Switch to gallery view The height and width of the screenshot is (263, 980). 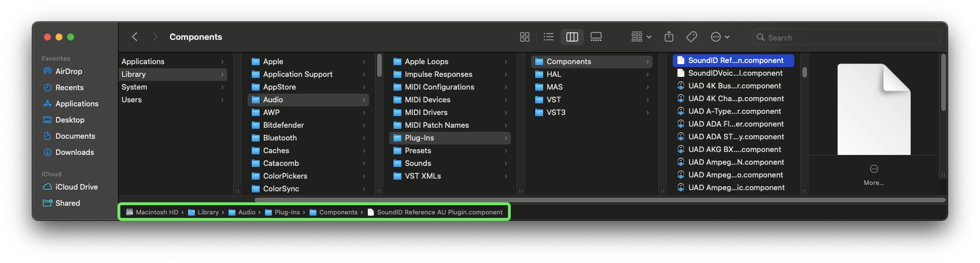(x=596, y=37)
